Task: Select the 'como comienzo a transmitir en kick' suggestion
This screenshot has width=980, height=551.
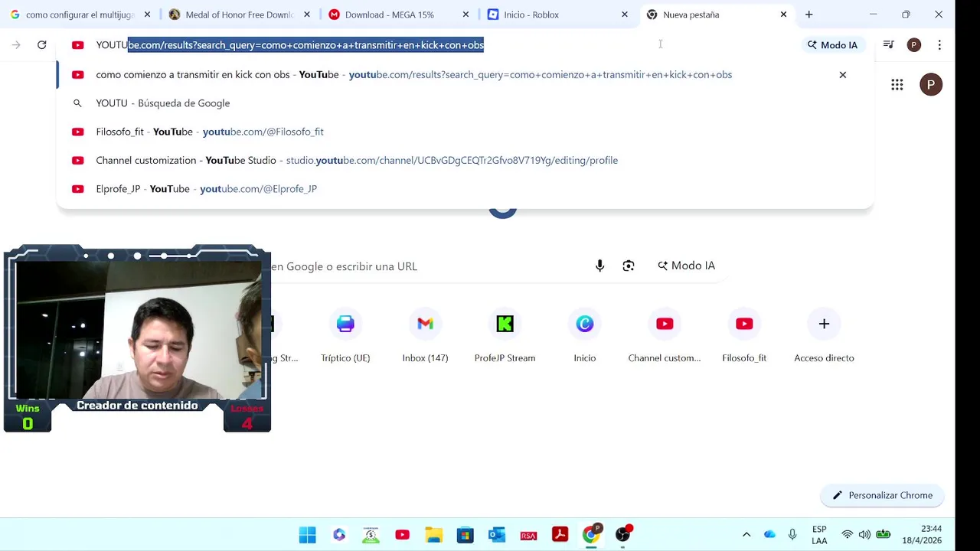Action: (x=465, y=75)
